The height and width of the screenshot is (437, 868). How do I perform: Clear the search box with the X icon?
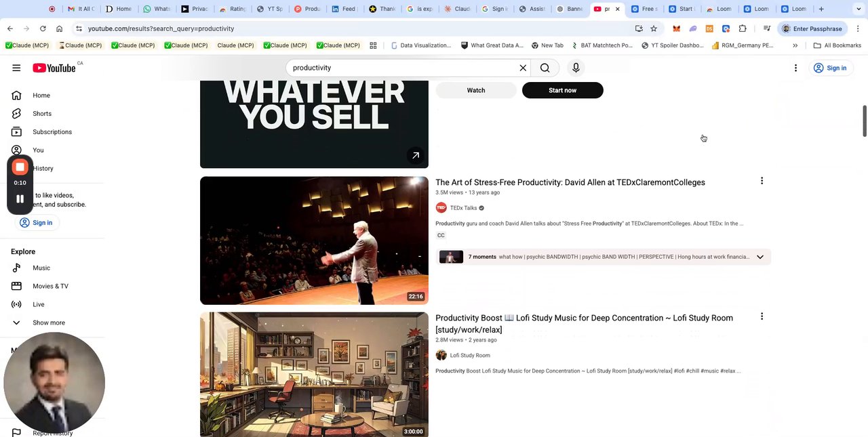523,68
